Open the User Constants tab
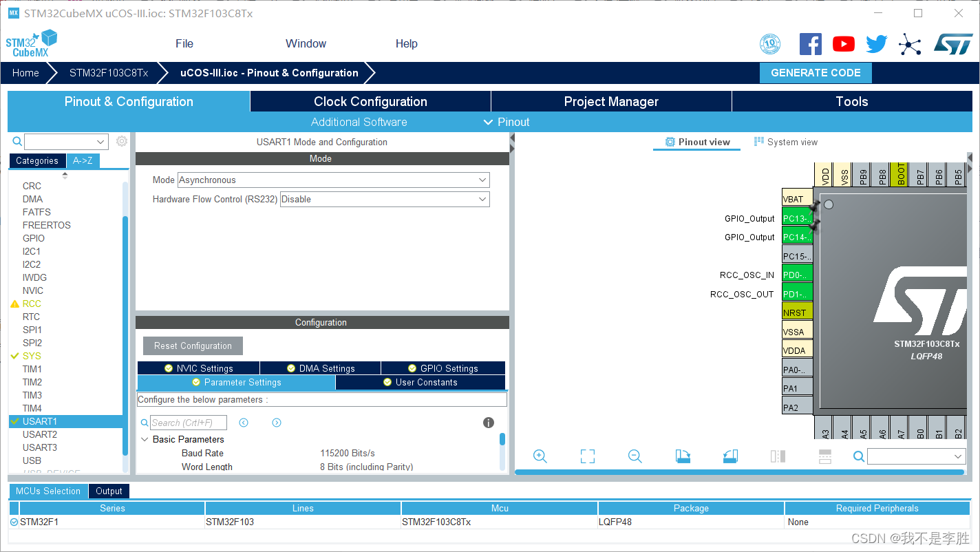Viewport: 980px width, 552px height. tap(420, 382)
